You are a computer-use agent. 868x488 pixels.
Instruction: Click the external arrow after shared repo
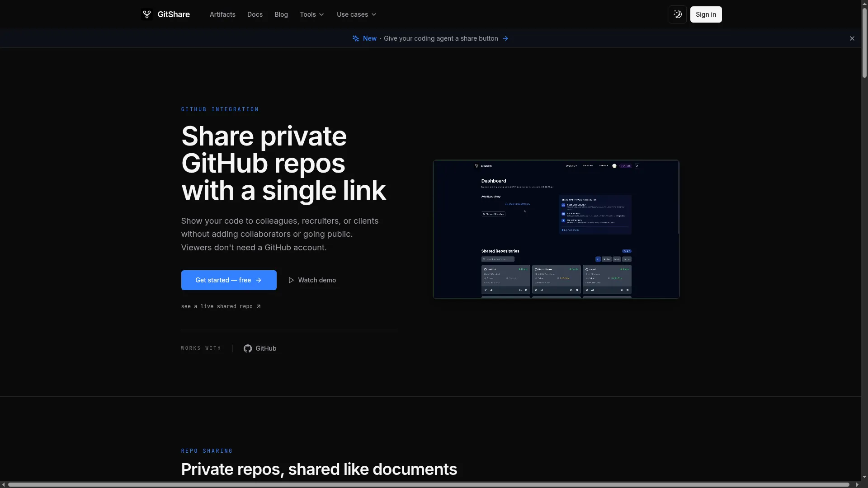click(x=259, y=306)
